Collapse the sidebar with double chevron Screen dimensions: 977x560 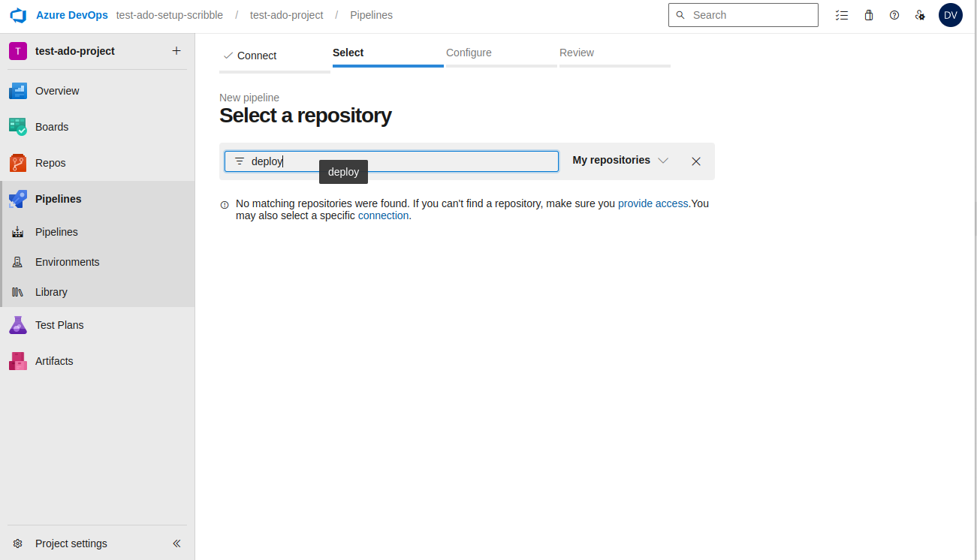pos(176,543)
